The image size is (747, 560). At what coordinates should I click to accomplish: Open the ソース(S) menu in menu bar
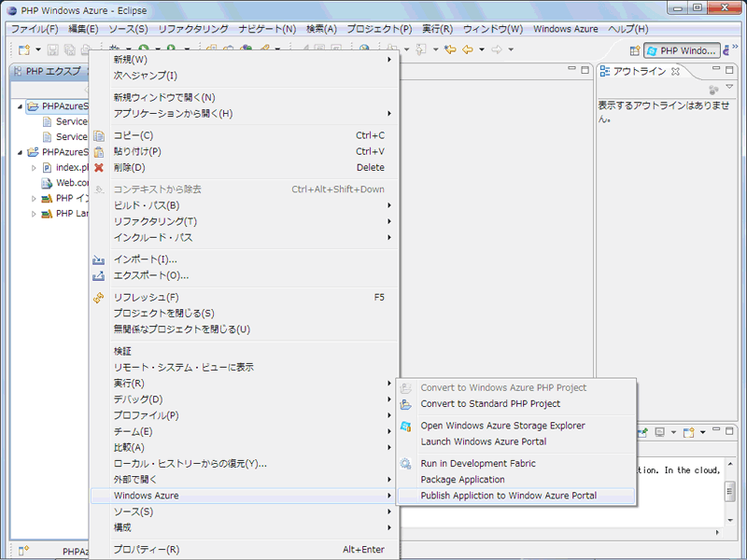128,29
